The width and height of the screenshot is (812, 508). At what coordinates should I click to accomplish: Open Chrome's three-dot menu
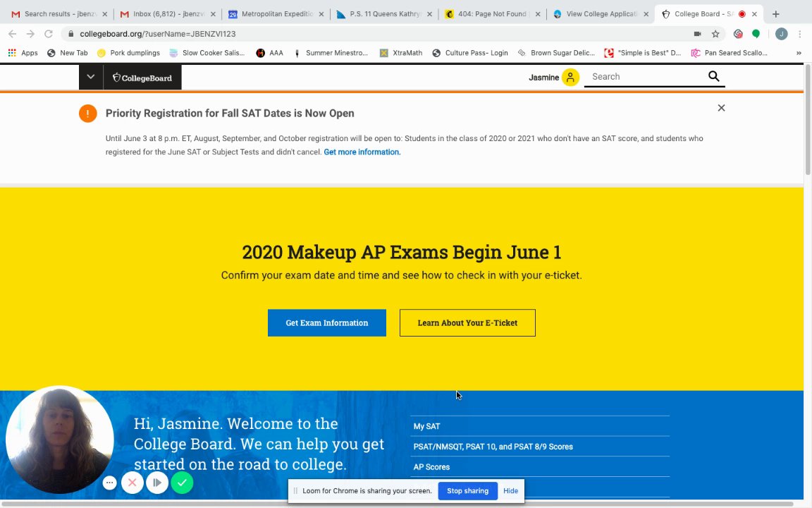800,34
